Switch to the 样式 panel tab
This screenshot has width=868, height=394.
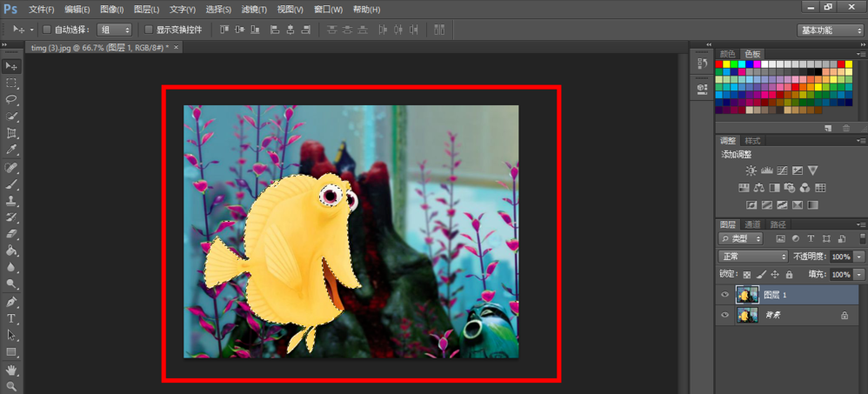[x=752, y=141]
